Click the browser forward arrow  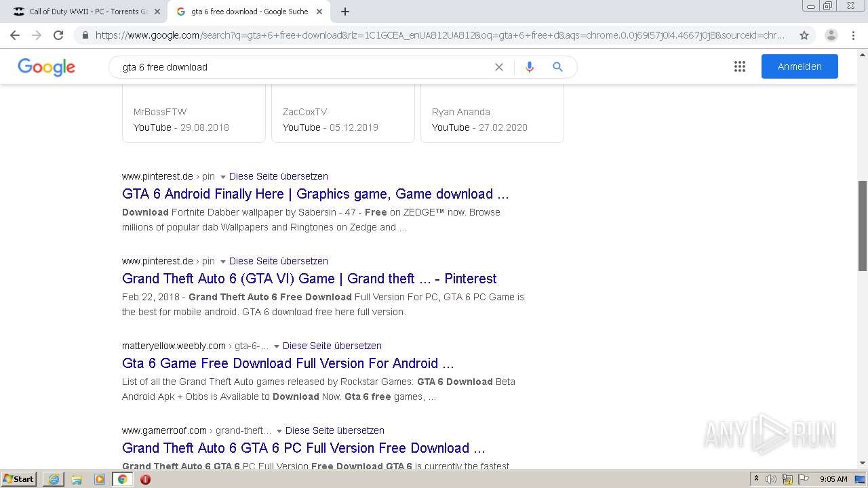coord(37,35)
